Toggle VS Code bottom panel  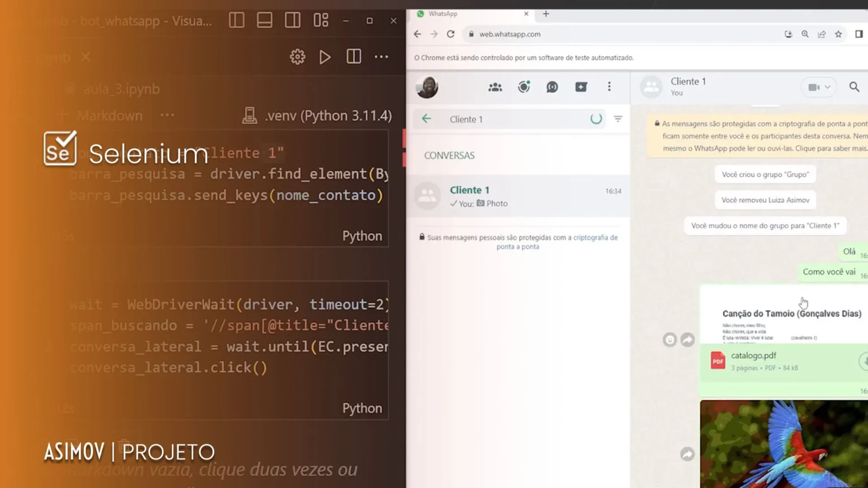264,21
